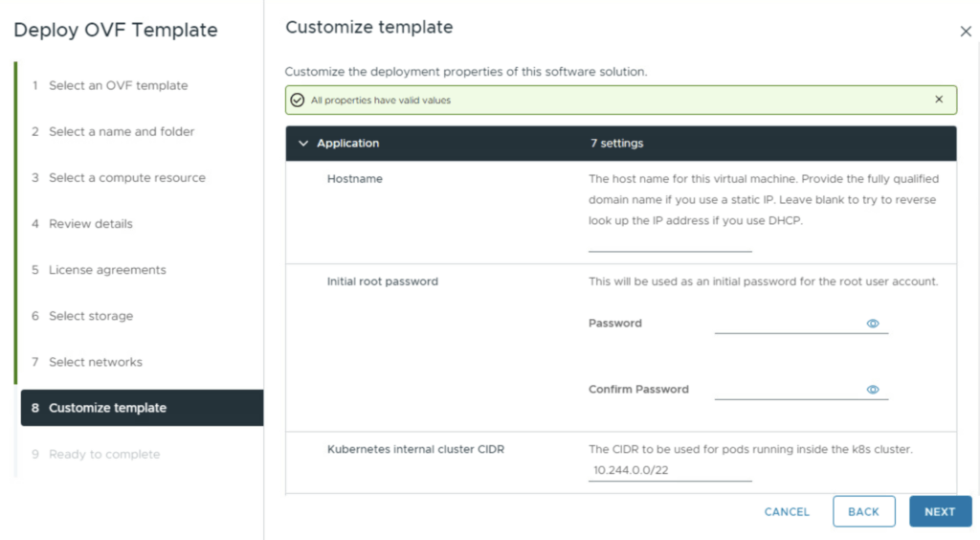Dismiss the valid properties green banner
Viewport: 980px width, 540px height.
(938, 100)
